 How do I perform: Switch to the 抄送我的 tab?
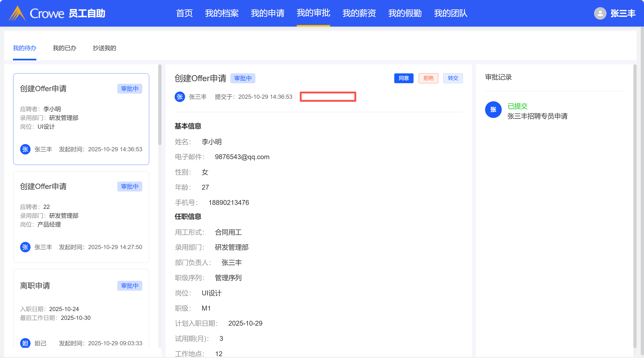104,48
